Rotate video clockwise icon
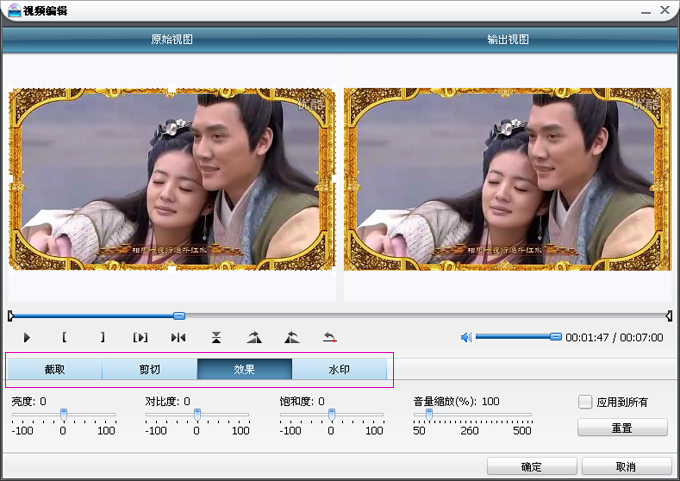The image size is (680, 481). point(254,337)
